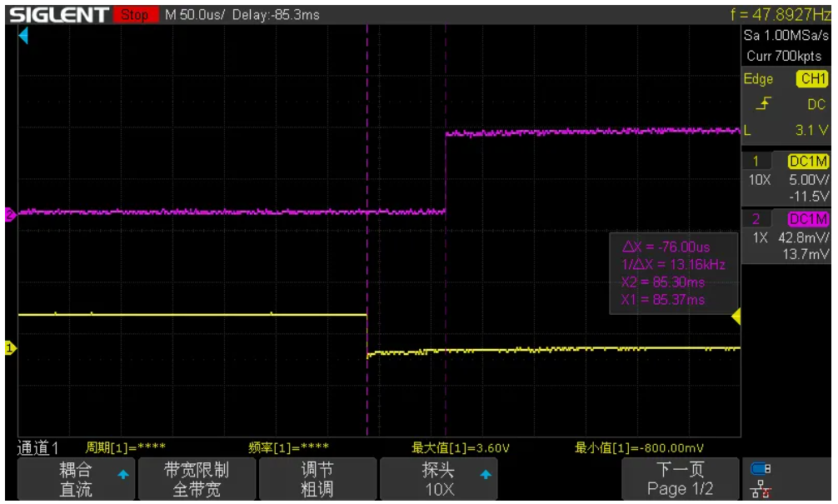838x504 pixels.
Task: Select the 带宽限制 全带宽 softkey
Action: coord(197,479)
